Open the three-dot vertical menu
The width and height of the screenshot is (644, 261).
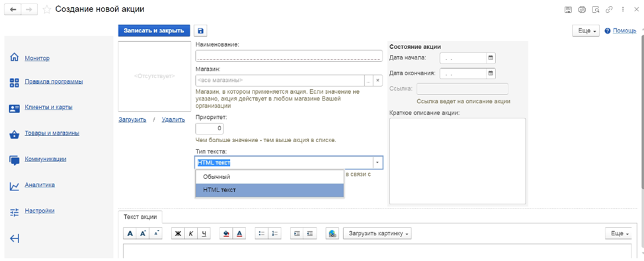pyautogui.click(x=623, y=9)
